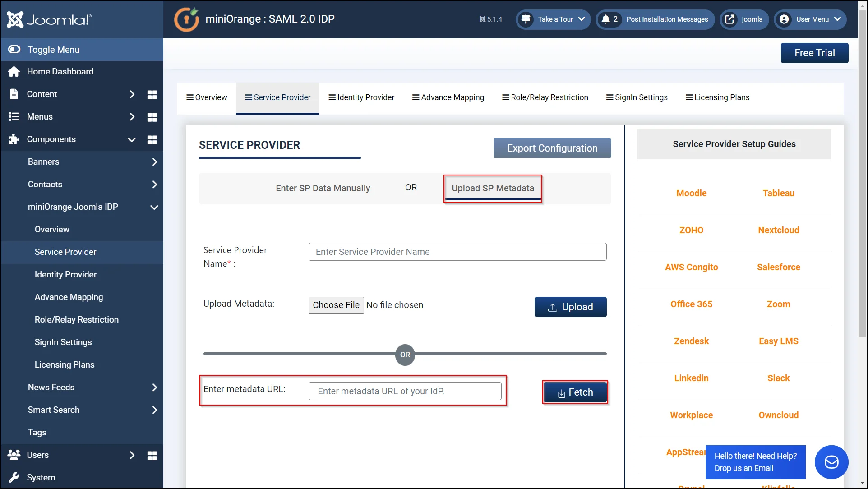Switch to the Identity Provider tab
This screenshot has width=868, height=489.
click(x=361, y=97)
